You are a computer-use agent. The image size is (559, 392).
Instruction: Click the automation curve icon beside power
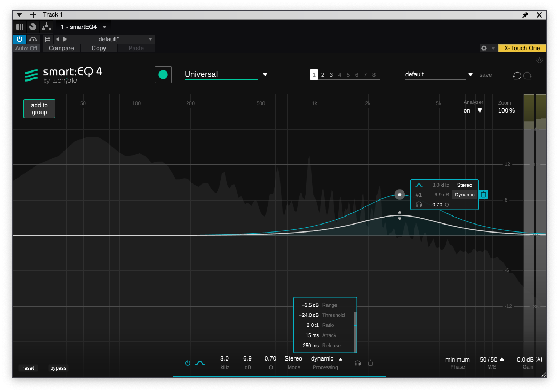[33, 39]
